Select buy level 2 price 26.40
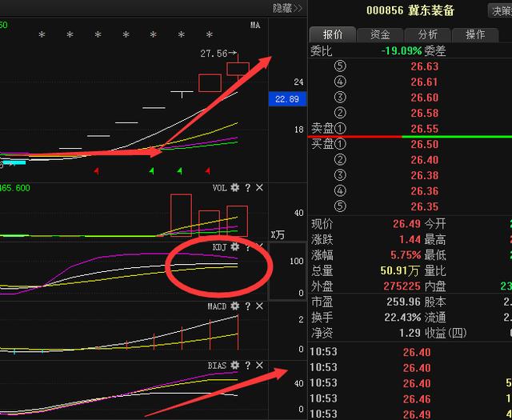Viewport: 512px width, 420px height. click(425, 160)
